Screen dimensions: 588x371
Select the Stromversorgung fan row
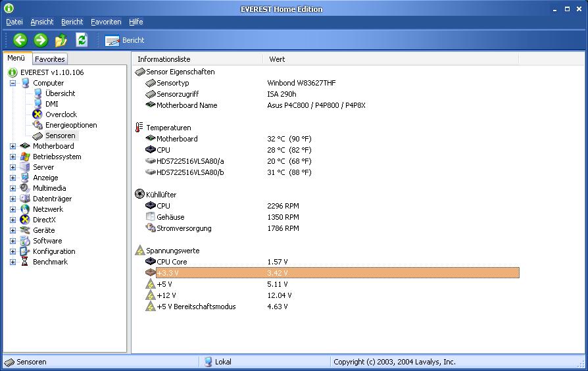point(332,228)
